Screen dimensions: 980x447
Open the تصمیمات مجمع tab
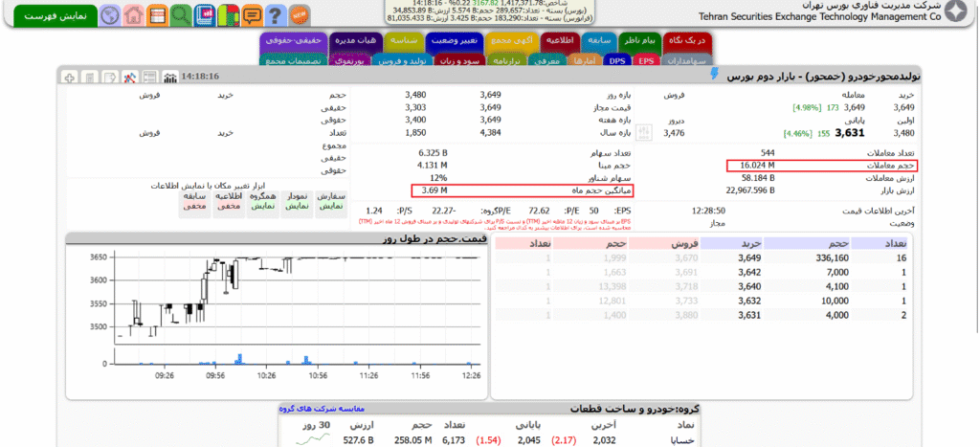[293, 60]
